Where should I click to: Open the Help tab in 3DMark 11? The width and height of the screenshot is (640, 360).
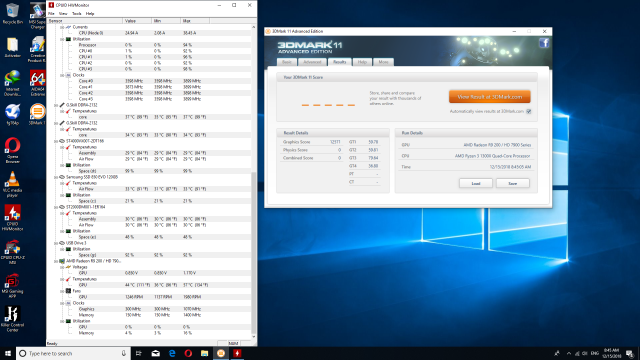click(x=362, y=62)
